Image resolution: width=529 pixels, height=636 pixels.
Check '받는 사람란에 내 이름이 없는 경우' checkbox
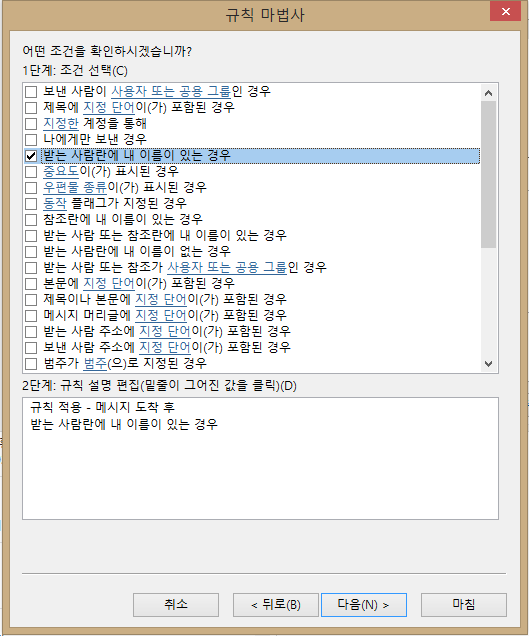31,252
